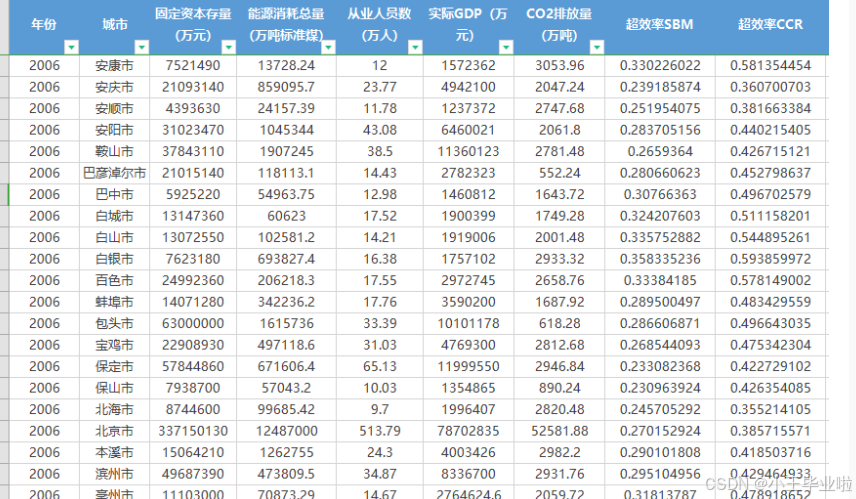Select GDP value 11360123
The image size is (856, 499).
[468, 151]
